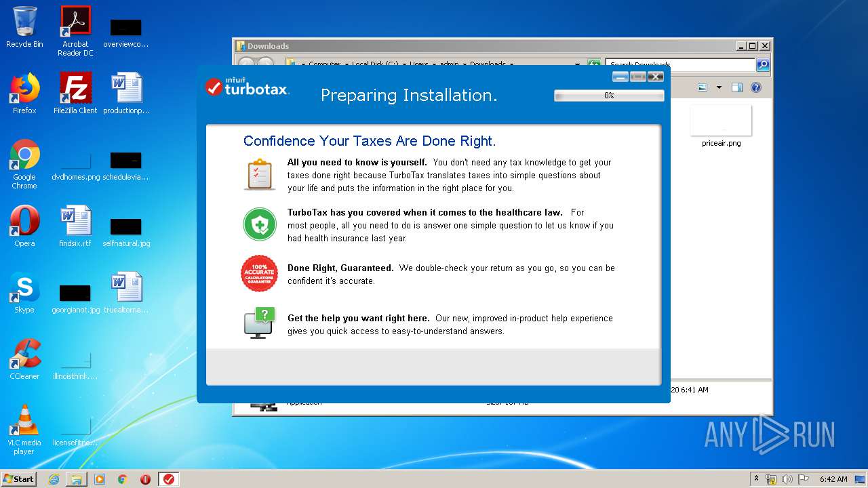Click the "Preparing Installation." title text
Screen dimensions: 868x488
(409, 96)
